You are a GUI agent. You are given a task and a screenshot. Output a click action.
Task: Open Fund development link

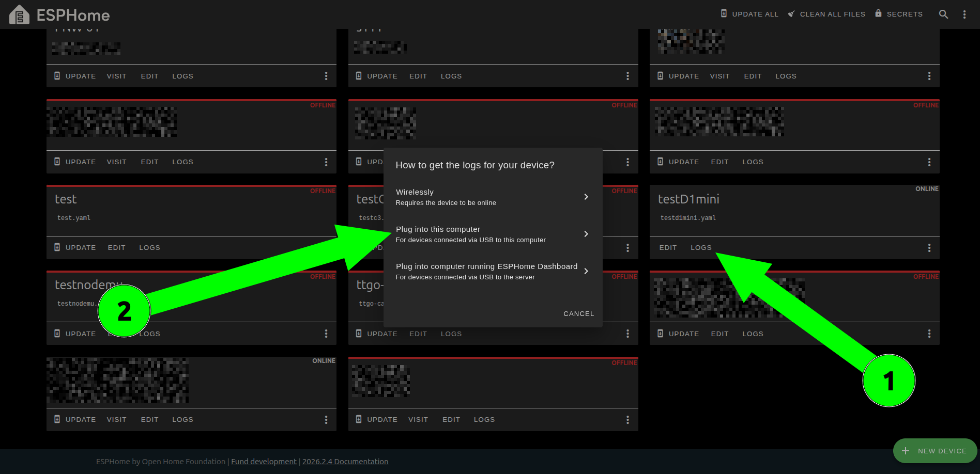(264, 462)
